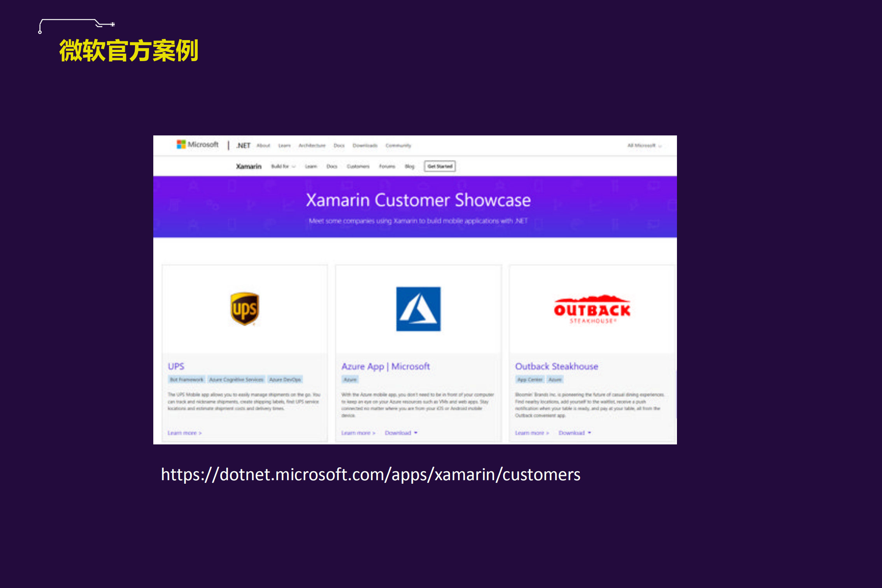Open the Customers menu item

click(358, 166)
